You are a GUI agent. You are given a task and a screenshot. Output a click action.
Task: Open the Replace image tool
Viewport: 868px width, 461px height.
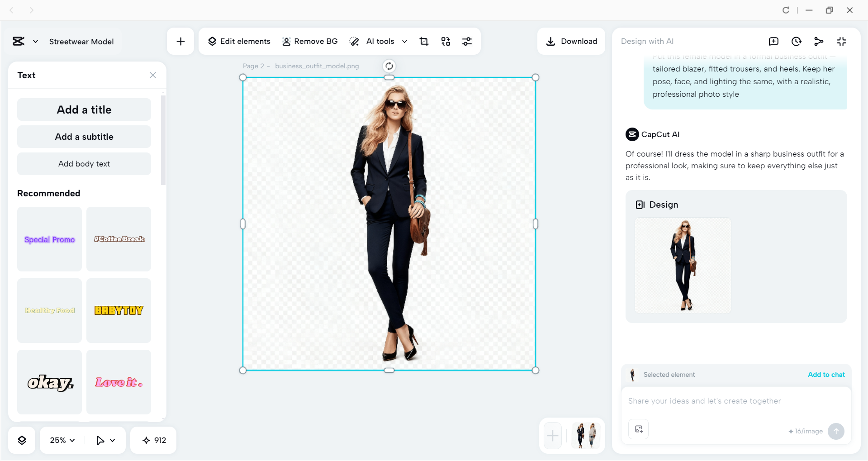pos(446,41)
